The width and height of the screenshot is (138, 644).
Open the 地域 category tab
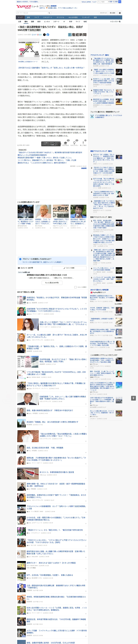coord(85,21)
